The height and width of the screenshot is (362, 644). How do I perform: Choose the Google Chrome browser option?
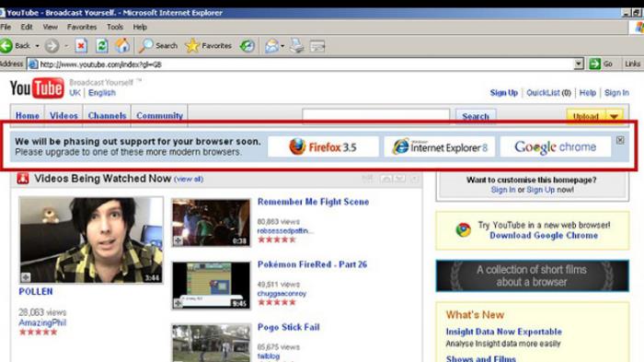click(556, 146)
